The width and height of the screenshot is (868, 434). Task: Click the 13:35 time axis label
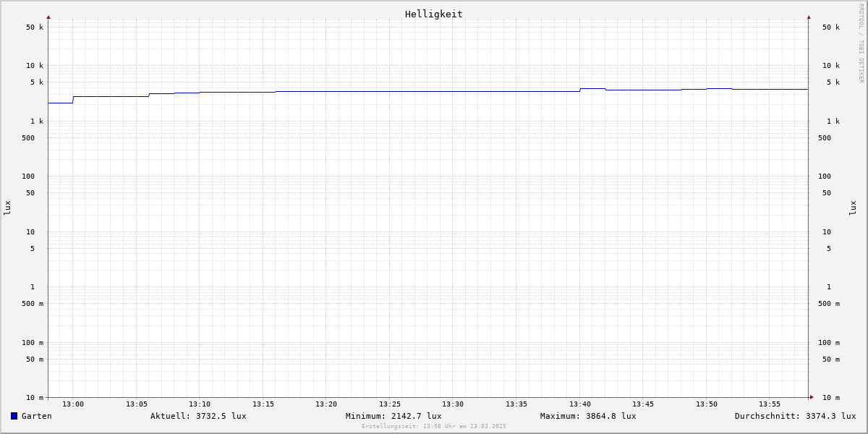516,404
